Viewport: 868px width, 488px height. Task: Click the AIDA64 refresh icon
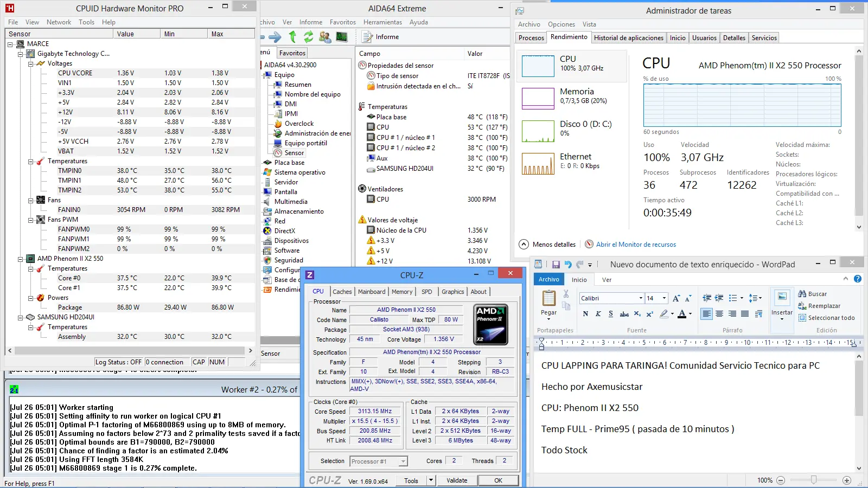click(309, 37)
